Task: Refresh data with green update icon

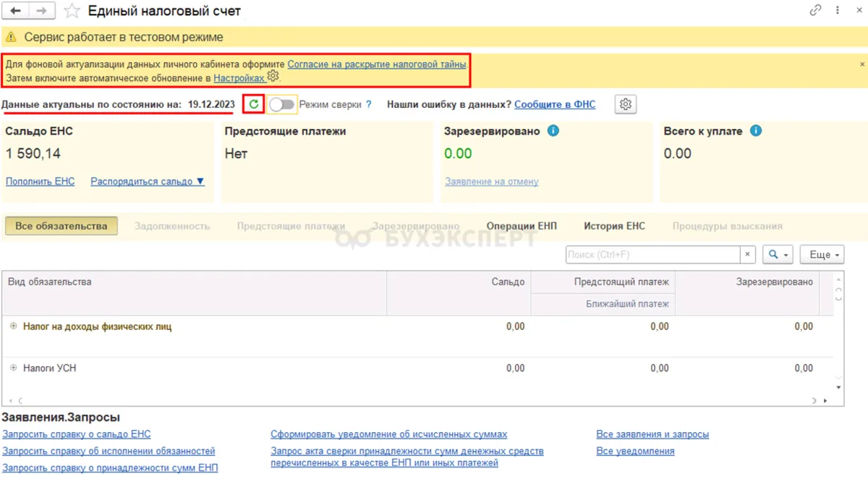Action: tap(253, 104)
